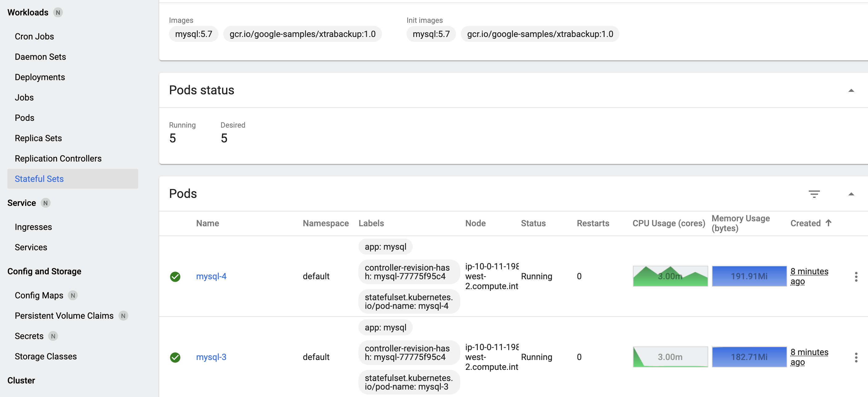This screenshot has width=868, height=397.
Task: Open the Pods filter options
Action: tap(815, 194)
